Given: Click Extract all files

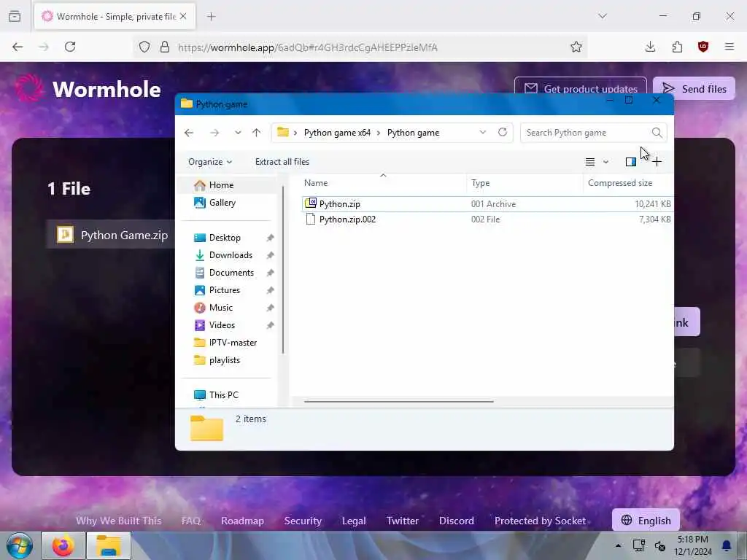Looking at the screenshot, I should pos(282,162).
